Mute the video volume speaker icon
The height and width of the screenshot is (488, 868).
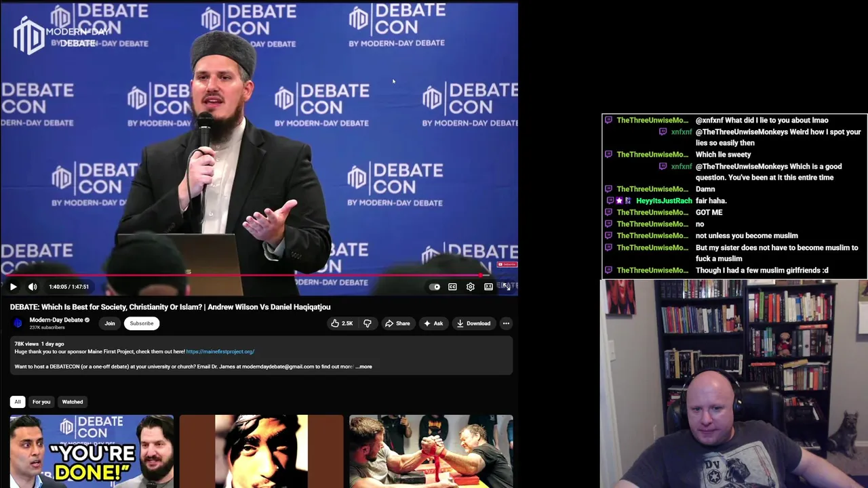[33, 287]
